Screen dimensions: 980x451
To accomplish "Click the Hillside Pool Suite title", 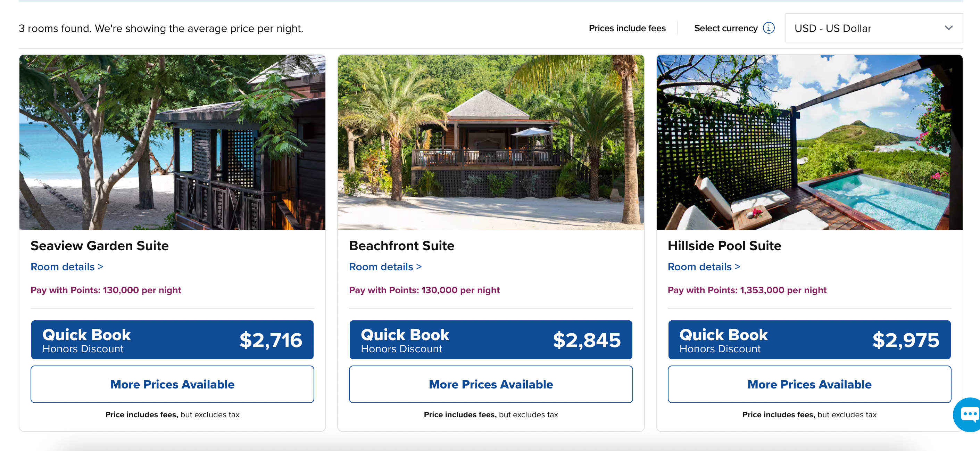I will [x=724, y=246].
